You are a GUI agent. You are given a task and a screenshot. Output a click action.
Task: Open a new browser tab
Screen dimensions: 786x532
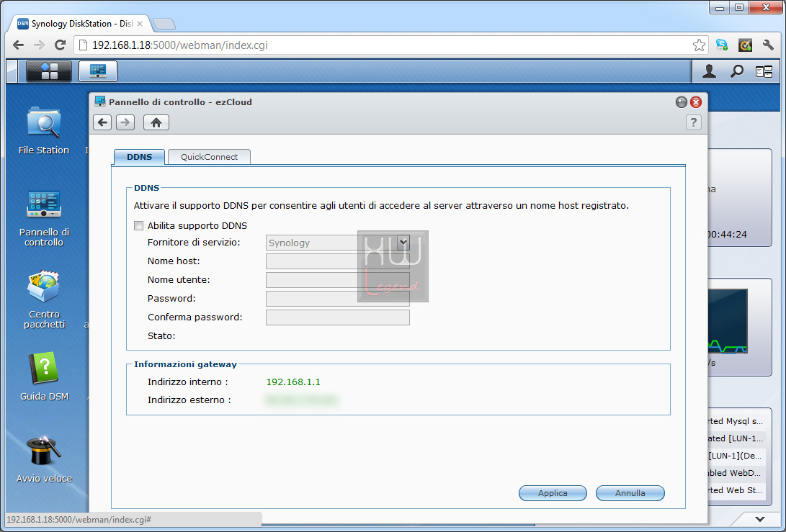click(164, 24)
